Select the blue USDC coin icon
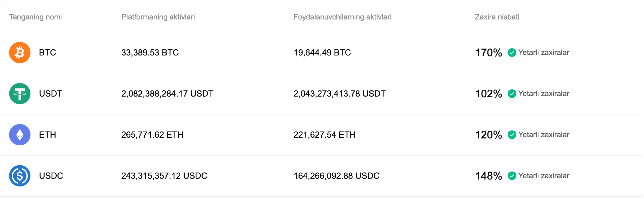This screenshot has height=199, width=644. point(20,176)
